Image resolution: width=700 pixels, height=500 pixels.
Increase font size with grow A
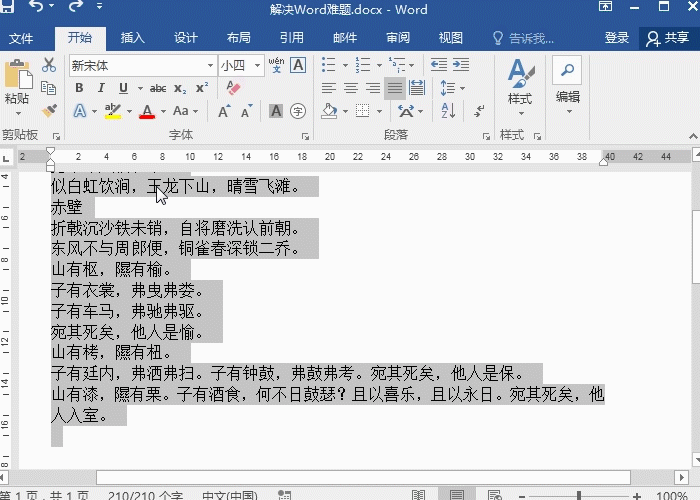tap(224, 111)
